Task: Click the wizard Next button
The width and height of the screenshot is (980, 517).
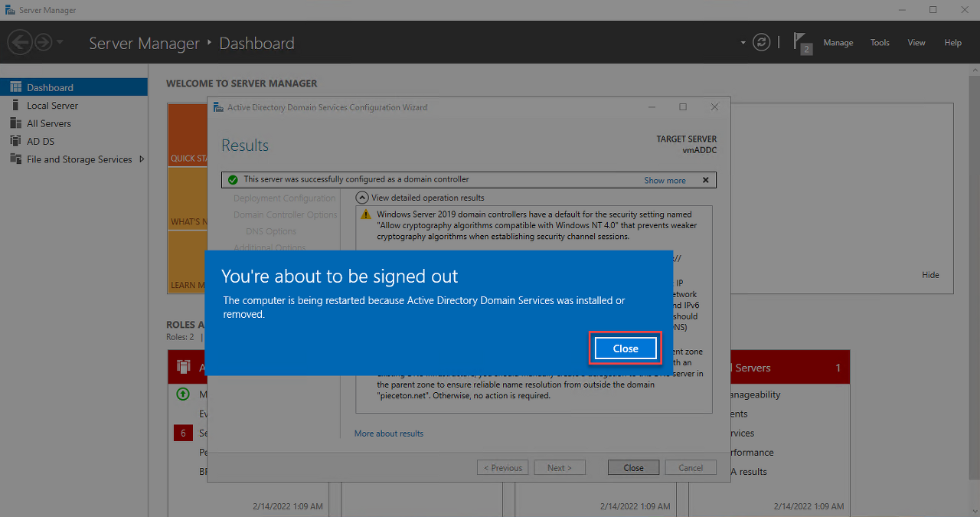Action: [x=559, y=467]
